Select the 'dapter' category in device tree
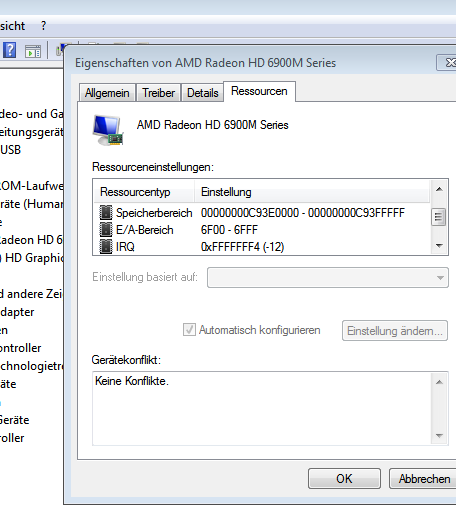This screenshot has height=509, width=456. click(x=17, y=312)
